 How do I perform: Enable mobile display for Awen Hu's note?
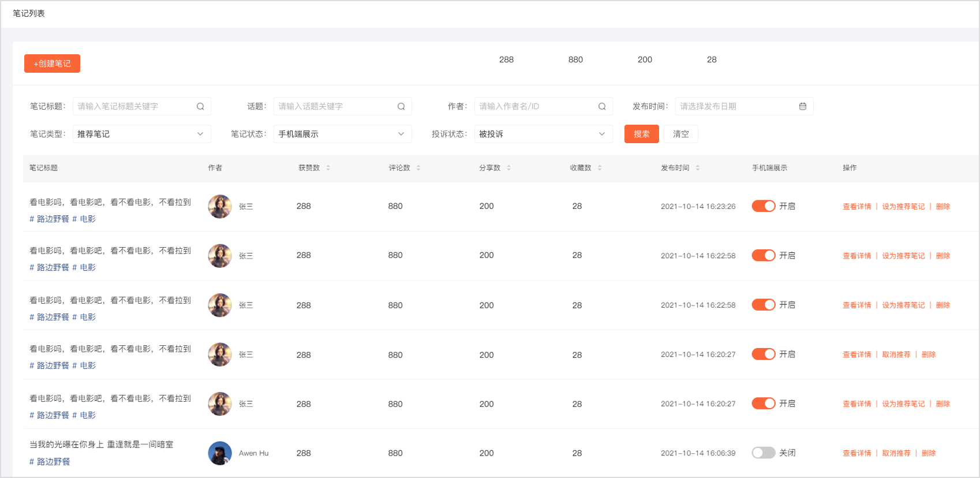point(763,453)
